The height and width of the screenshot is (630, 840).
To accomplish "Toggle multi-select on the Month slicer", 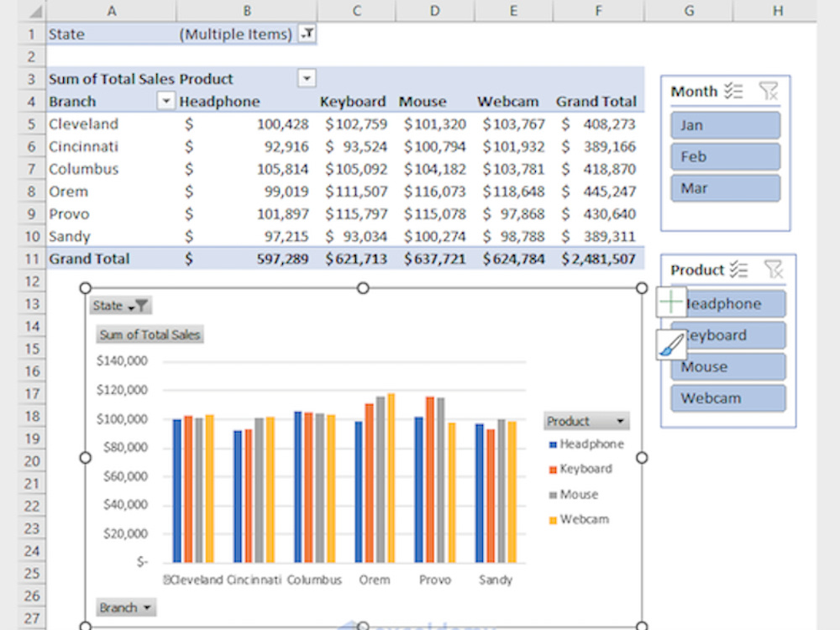I will coord(733,91).
